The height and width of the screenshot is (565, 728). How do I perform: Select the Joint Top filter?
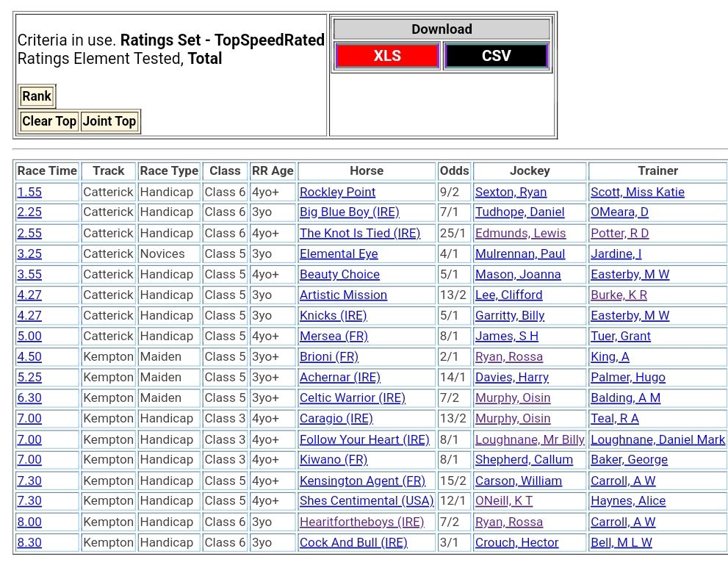point(109,121)
